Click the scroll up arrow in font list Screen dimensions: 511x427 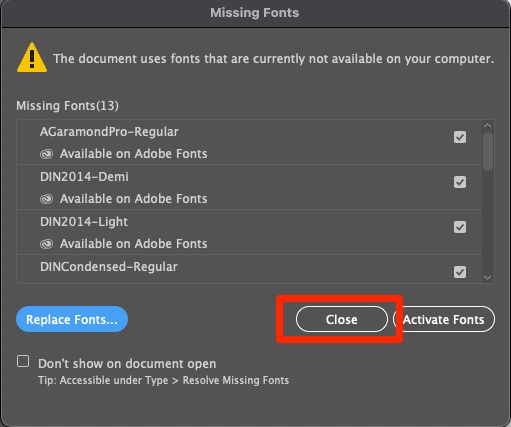(487, 126)
